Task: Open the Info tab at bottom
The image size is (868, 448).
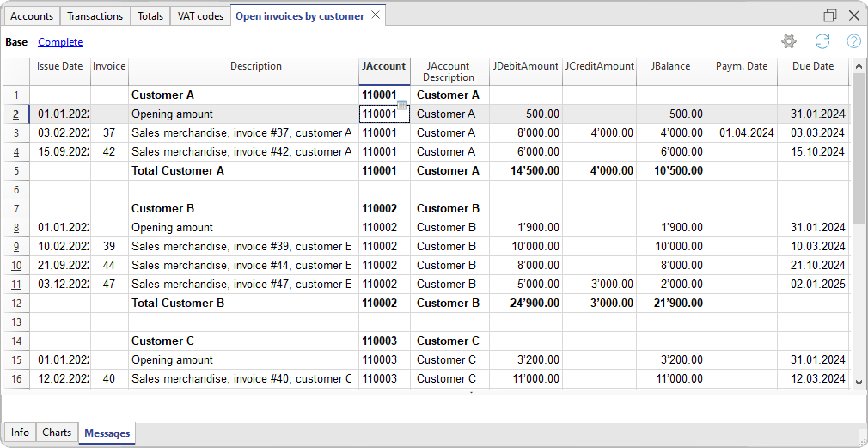Action: click(x=20, y=433)
